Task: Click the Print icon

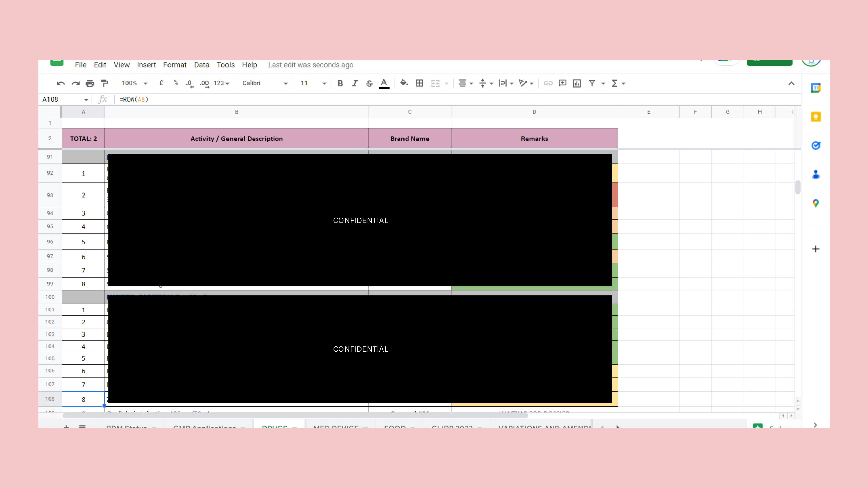Action: [x=90, y=83]
